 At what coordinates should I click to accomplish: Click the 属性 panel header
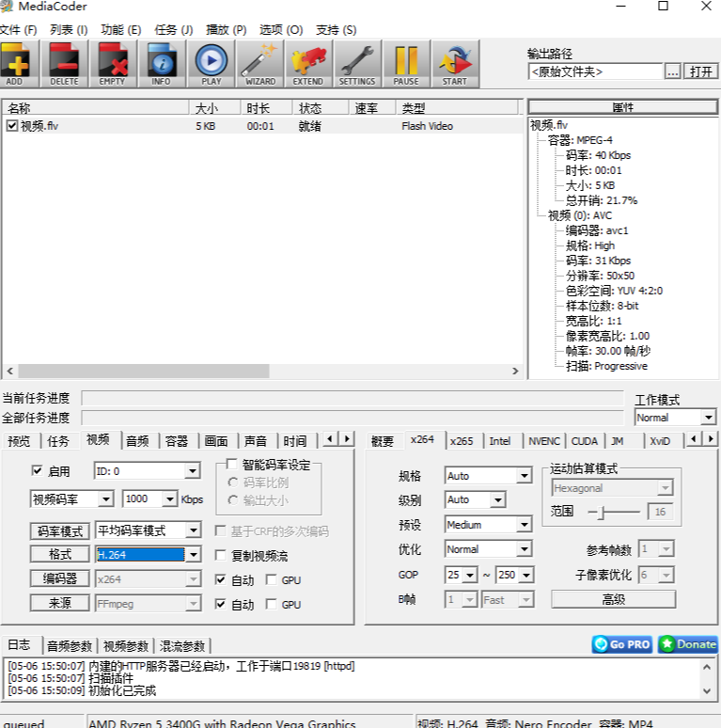click(x=622, y=107)
